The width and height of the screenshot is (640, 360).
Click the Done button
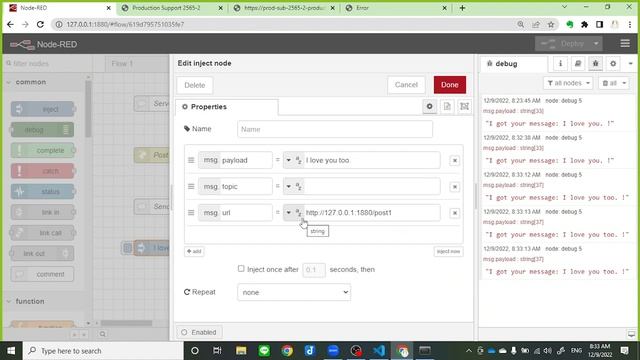pos(449,85)
